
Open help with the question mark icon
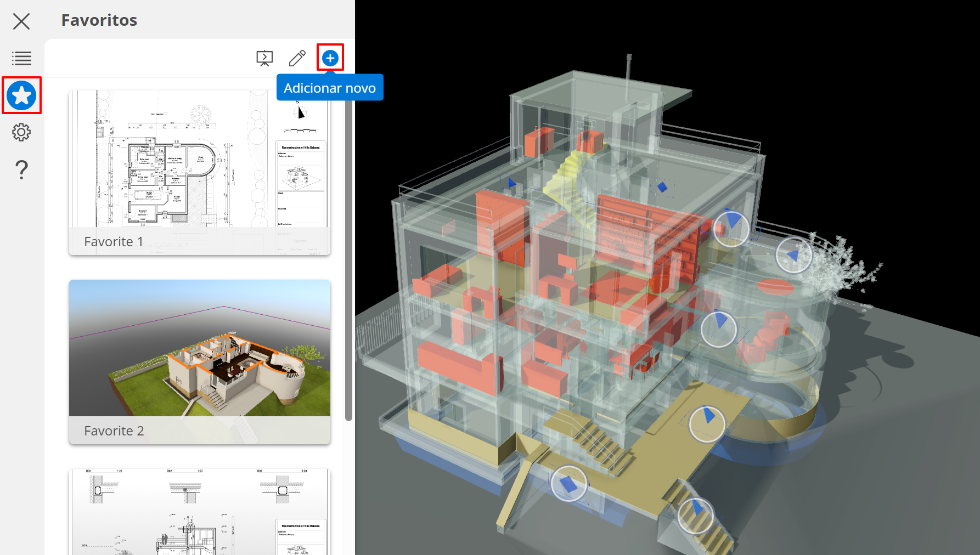[21, 170]
